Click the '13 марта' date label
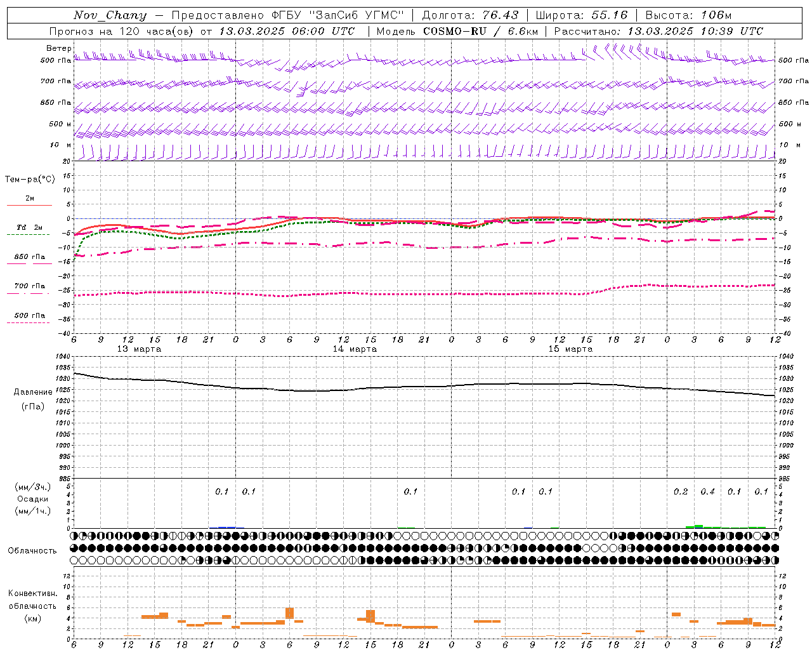This screenshot has height=650, width=812. pos(139,349)
